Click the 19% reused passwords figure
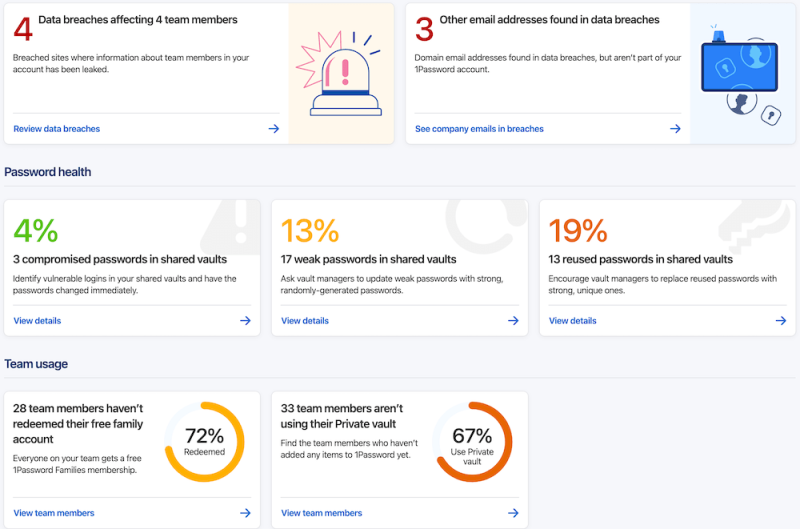The width and height of the screenshot is (800, 529). (578, 230)
